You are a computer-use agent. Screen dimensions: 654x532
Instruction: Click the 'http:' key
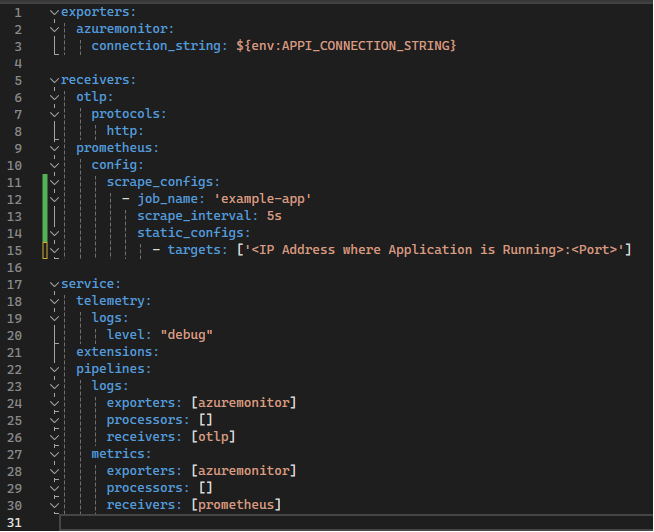coord(125,131)
